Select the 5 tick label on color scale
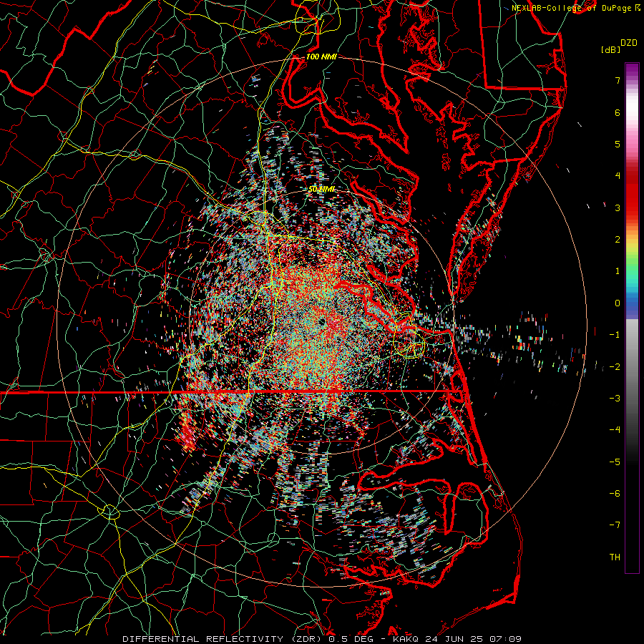The image size is (644, 644). point(618,144)
